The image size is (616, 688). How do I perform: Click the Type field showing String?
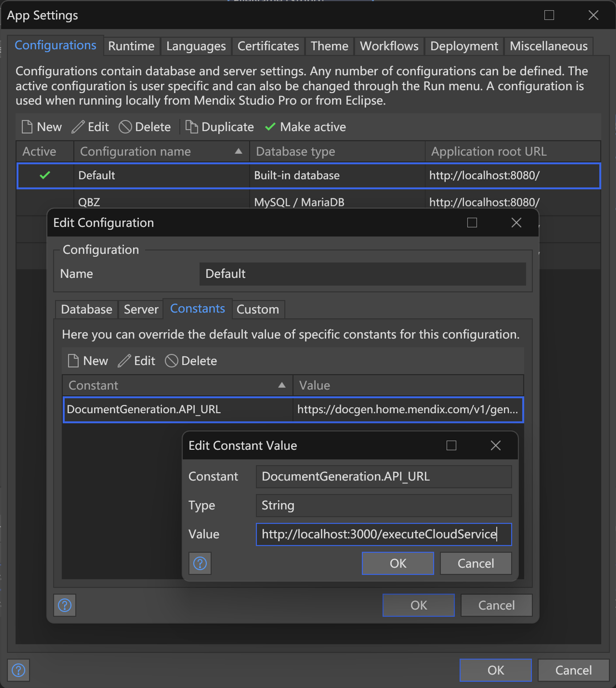click(x=384, y=505)
